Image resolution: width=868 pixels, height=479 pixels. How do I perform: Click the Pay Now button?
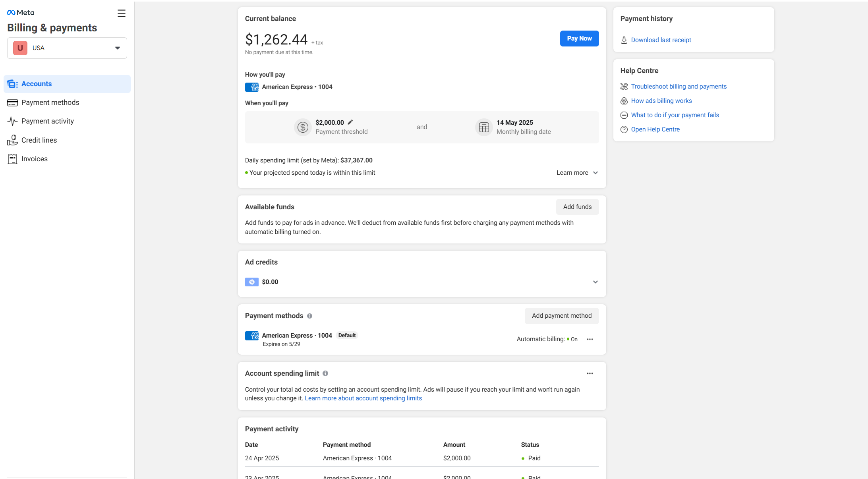[579, 39]
